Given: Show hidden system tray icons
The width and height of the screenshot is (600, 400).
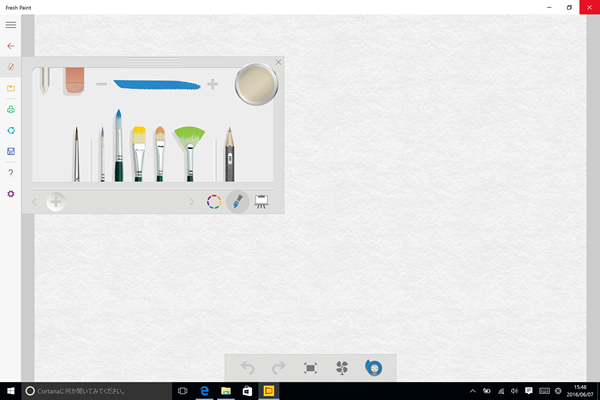Looking at the screenshot, I should tap(473, 390).
